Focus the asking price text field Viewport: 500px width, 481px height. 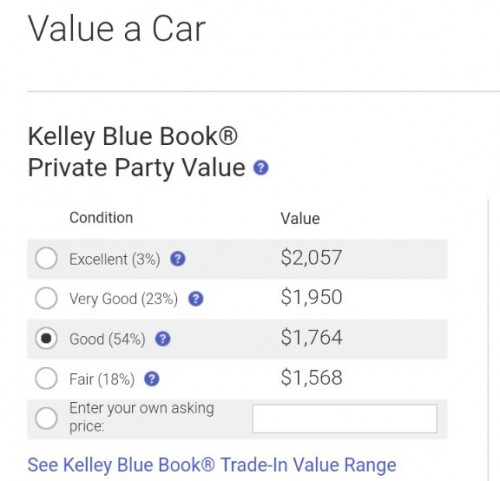(345, 419)
